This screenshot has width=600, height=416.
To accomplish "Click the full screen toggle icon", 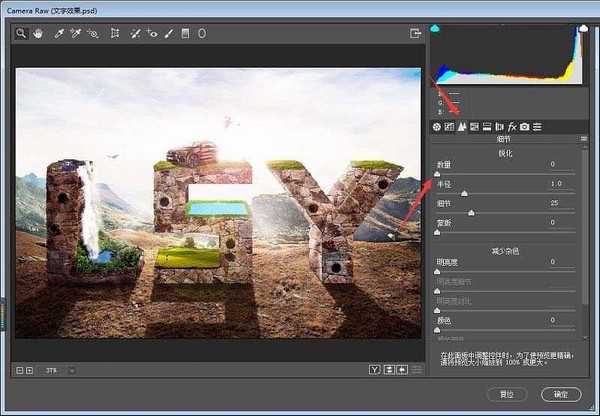I will 415,33.
